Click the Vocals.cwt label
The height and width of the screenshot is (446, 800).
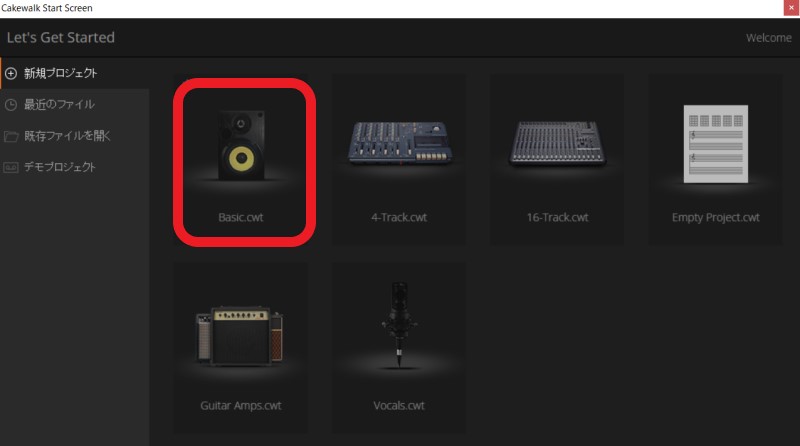pos(399,406)
